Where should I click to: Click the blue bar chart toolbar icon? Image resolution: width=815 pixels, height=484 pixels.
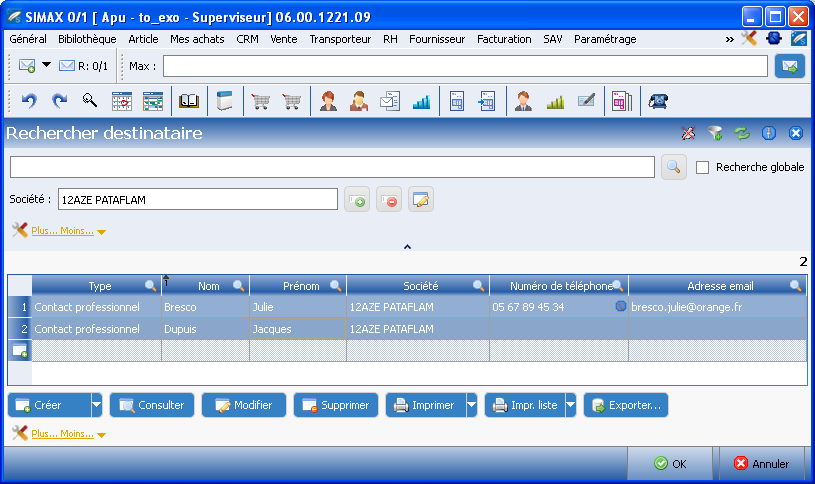(421, 100)
